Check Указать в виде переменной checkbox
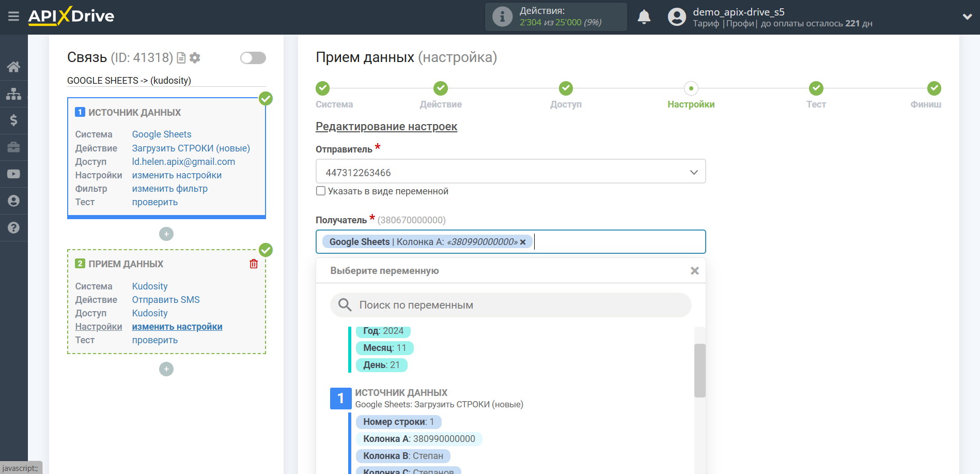The width and height of the screenshot is (980, 474). pyautogui.click(x=321, y=191)
